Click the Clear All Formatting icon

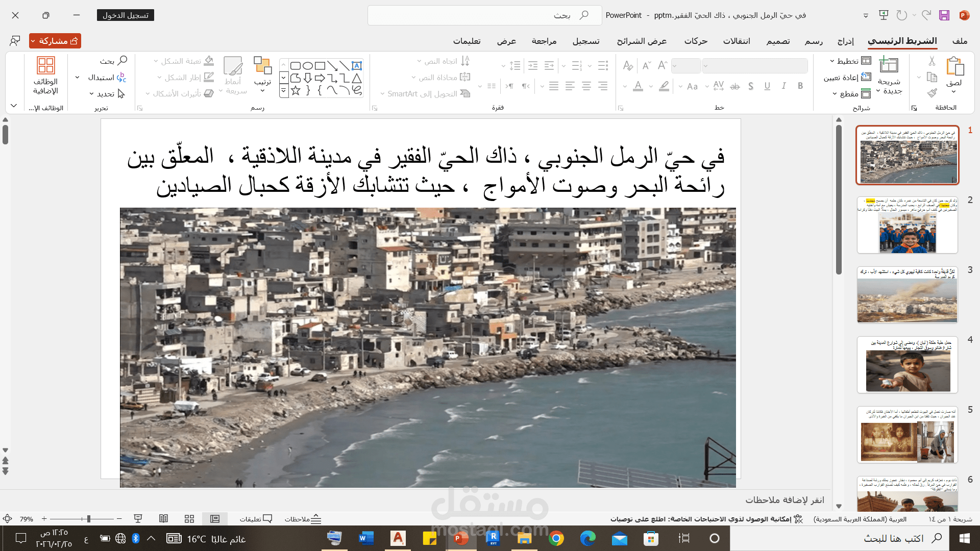click(x=628, y=65)
